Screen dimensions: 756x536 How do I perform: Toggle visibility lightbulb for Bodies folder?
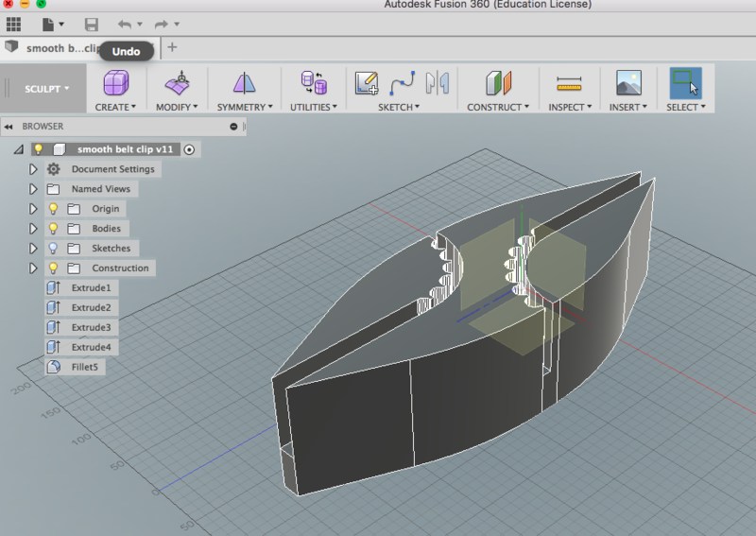(x=54, y=229)
